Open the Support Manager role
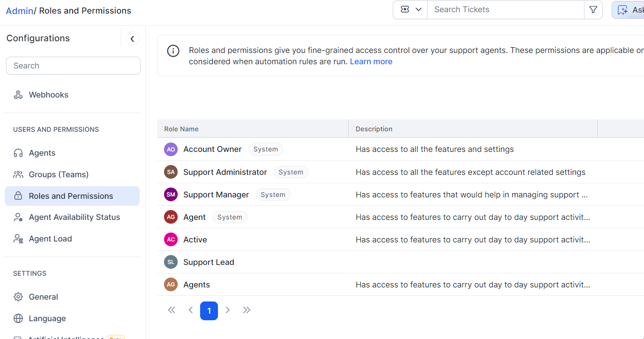Screen dimensions: 644x339 [x=216, y=195]
